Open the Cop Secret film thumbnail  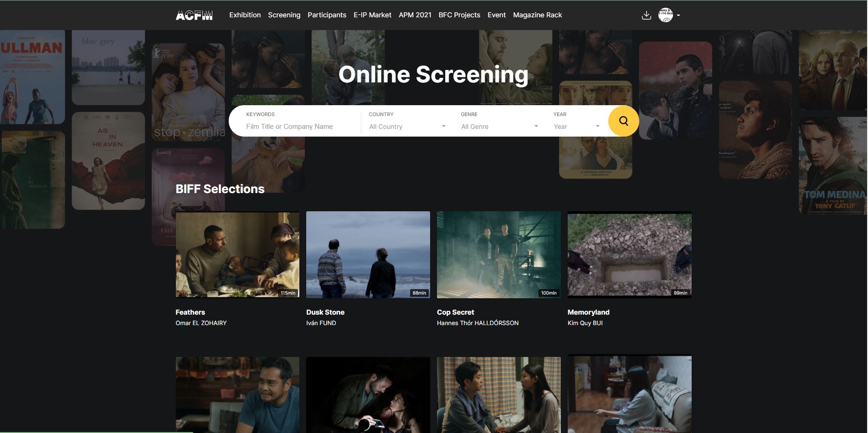click(x=499, y=255)
